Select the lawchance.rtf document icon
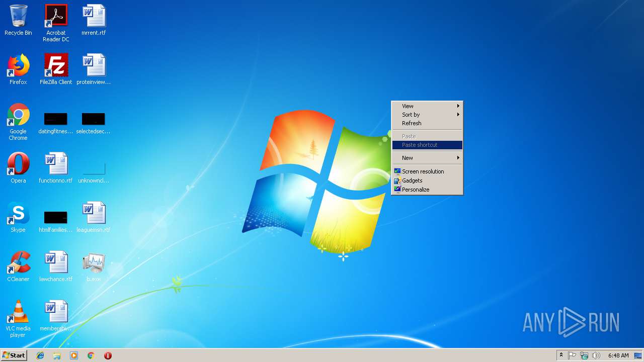The width and height of the screenshot is (644, 362). (x=56, y=266)
